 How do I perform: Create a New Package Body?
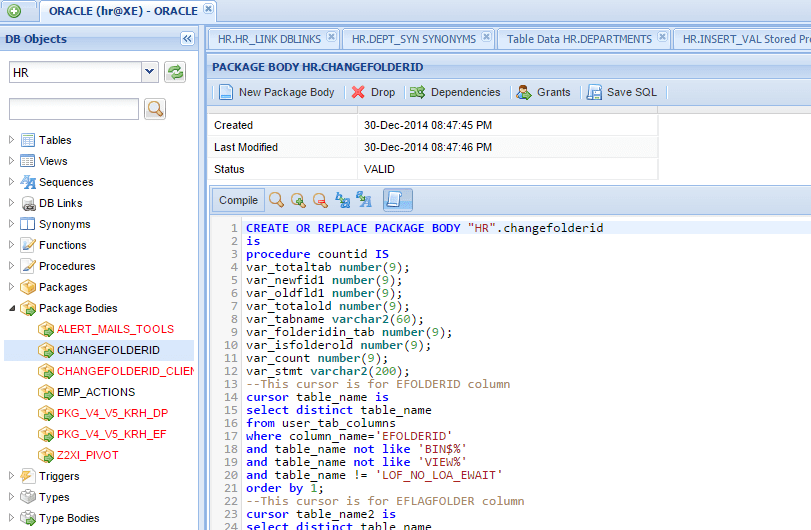coord(277,92)
